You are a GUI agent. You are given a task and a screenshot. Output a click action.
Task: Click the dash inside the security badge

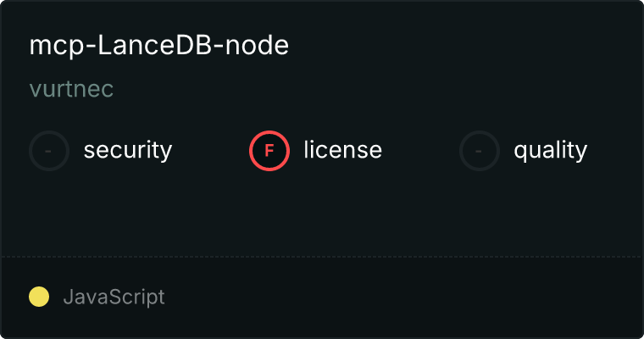48,151
